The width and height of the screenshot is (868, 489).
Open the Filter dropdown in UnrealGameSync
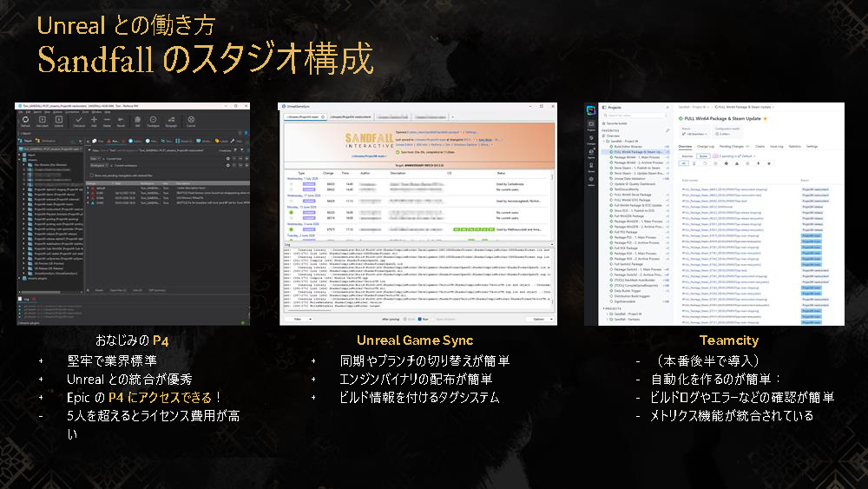click(302, 320)
